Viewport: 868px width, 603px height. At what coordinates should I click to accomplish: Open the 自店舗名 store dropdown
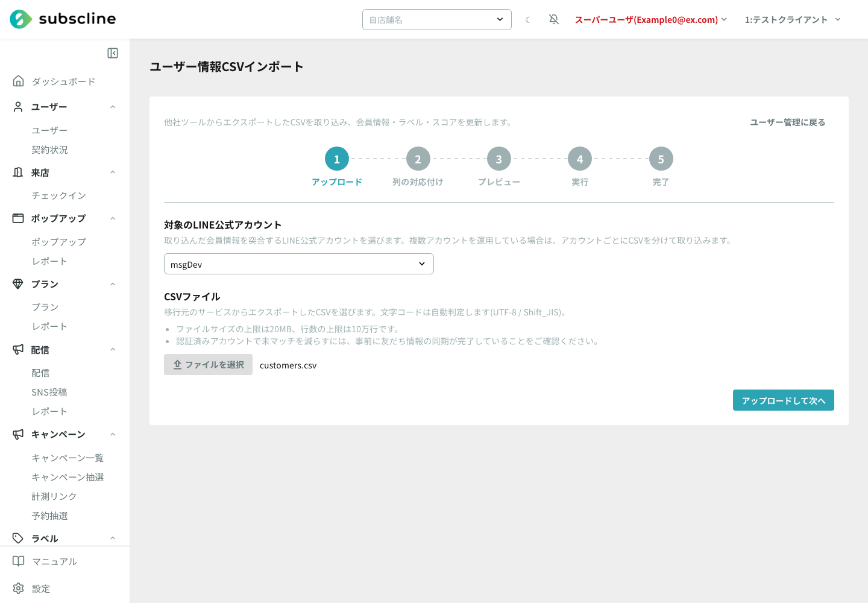[x=437, y=19]
